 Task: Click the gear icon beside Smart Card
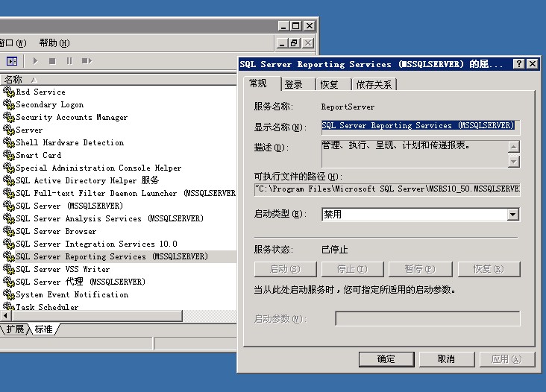tap(9, 155)
